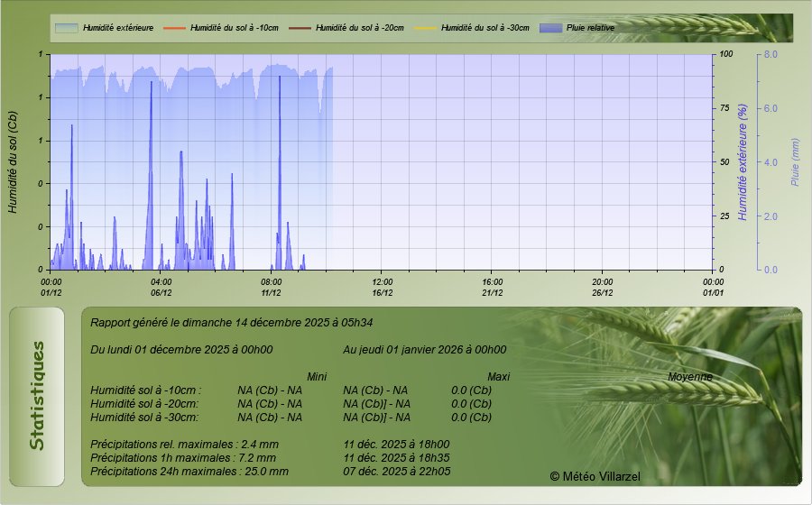Click the 04:00 06/12 time axis marker
Viewport: 812px width, 505px height.
click(x=161, y=287)
